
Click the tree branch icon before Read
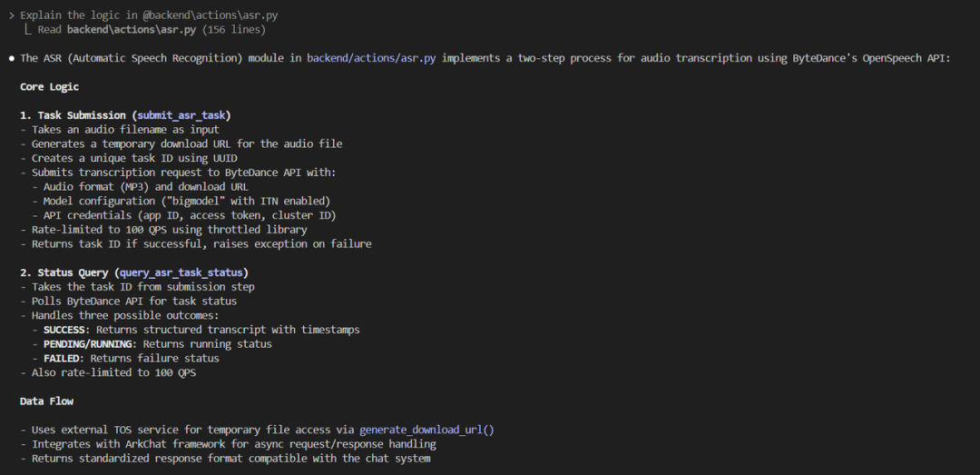point(27,29)
